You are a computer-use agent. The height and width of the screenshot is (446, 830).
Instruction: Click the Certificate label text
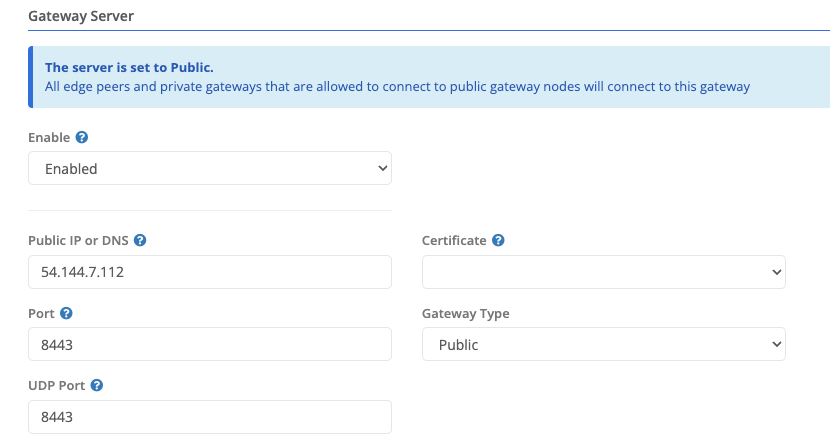(x=454, y=241)
